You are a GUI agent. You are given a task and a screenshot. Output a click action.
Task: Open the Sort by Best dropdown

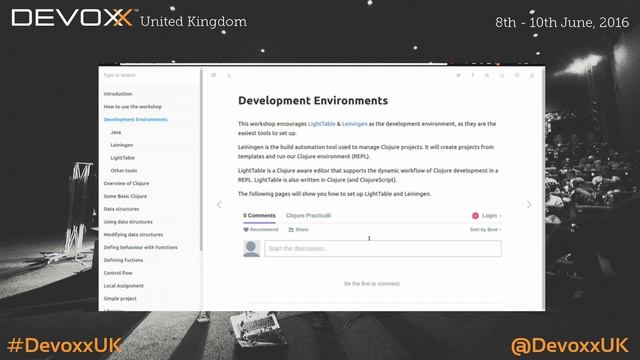[485, 229]
